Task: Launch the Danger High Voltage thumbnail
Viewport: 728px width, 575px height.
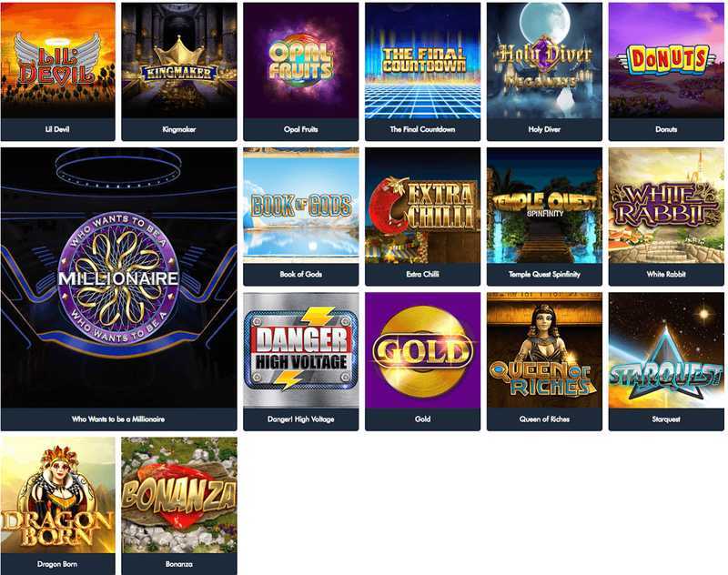Action: tap(301, 350)
